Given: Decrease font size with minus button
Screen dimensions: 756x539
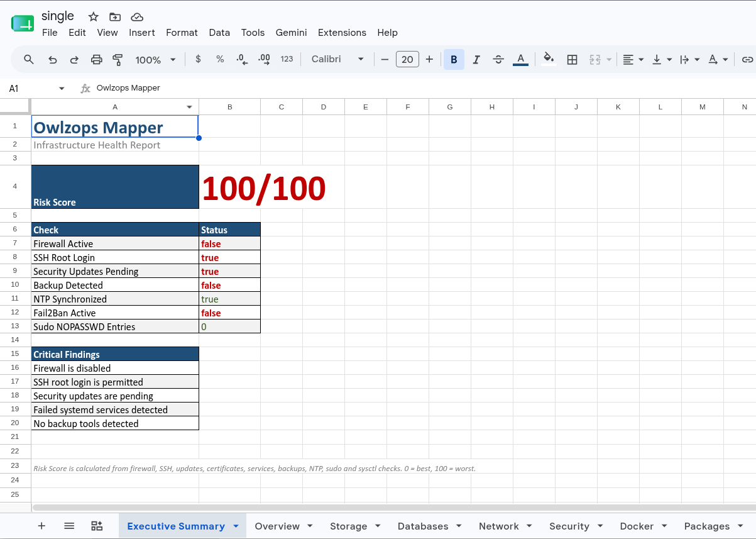Looking at the screenshot, I should coord(385,59).
